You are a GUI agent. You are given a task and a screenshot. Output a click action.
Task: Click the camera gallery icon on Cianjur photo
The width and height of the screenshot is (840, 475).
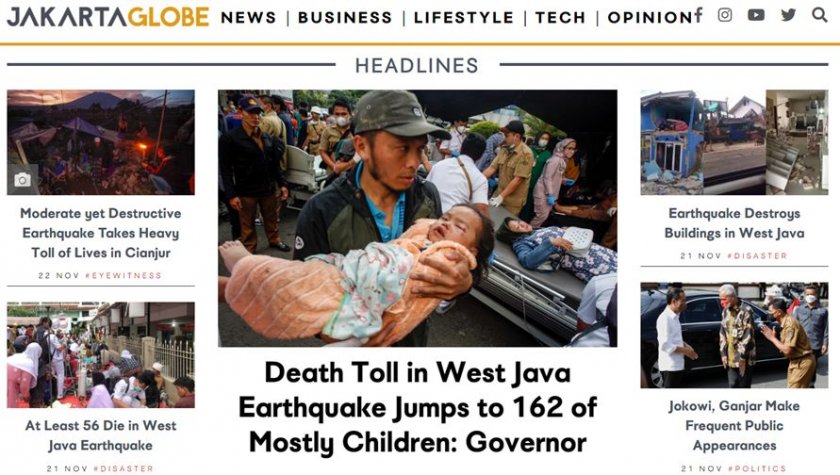(x=22, y=180)
